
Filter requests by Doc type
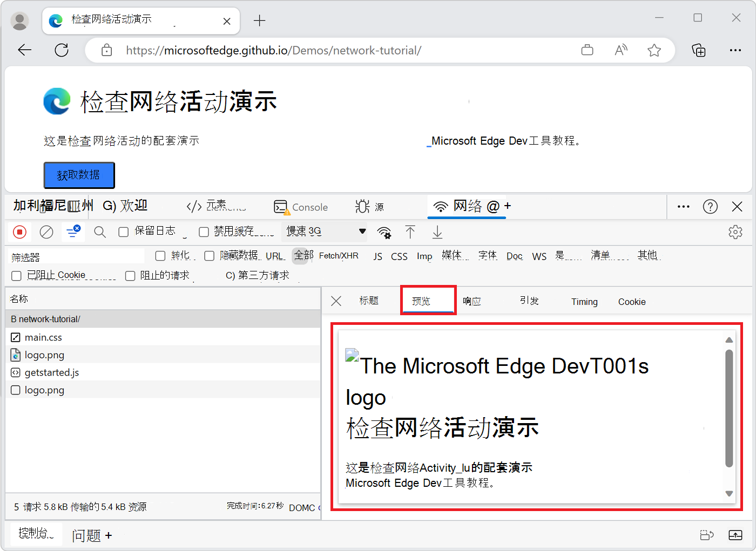pos(515,256)
